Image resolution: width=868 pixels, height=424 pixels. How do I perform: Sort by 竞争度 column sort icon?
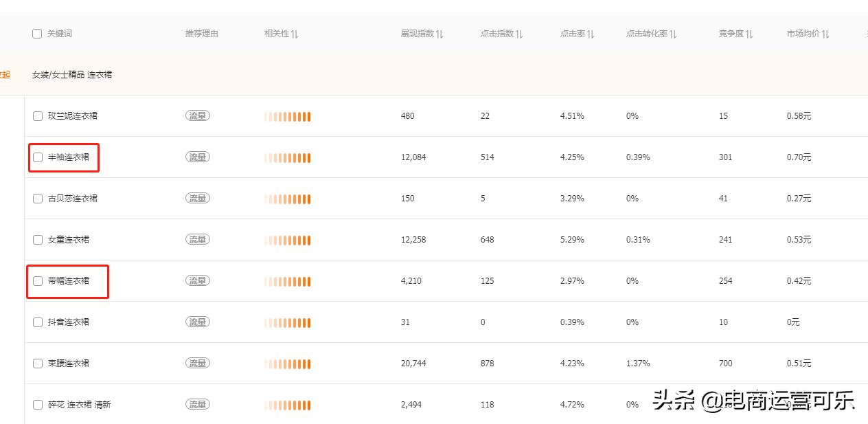(x=749, y=34)
